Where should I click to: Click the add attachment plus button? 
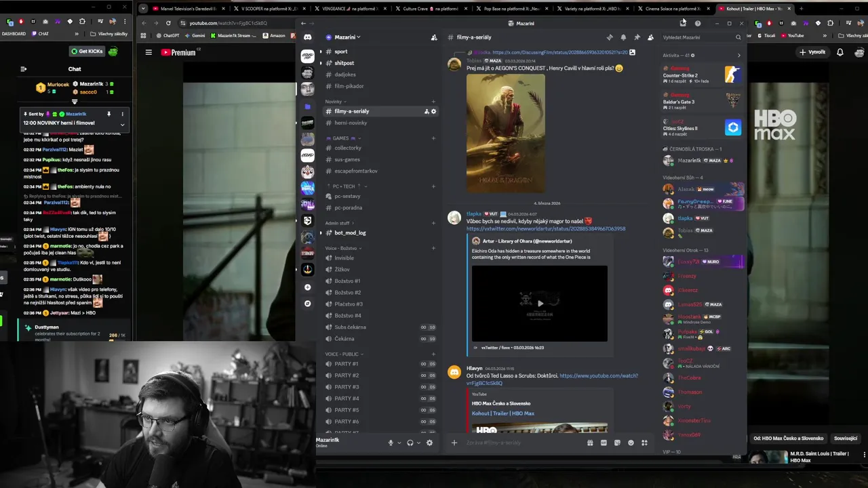[x=454, y=443]
